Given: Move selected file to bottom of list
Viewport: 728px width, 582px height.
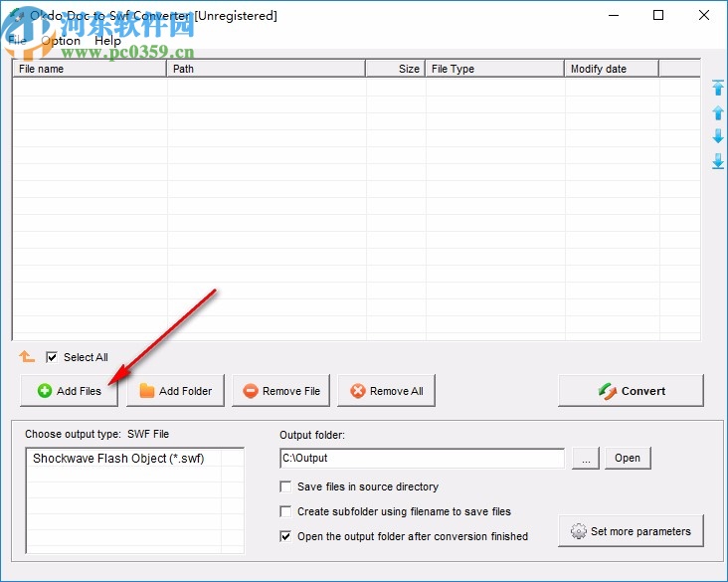Looking at the screenshot, I should [718, 161].
